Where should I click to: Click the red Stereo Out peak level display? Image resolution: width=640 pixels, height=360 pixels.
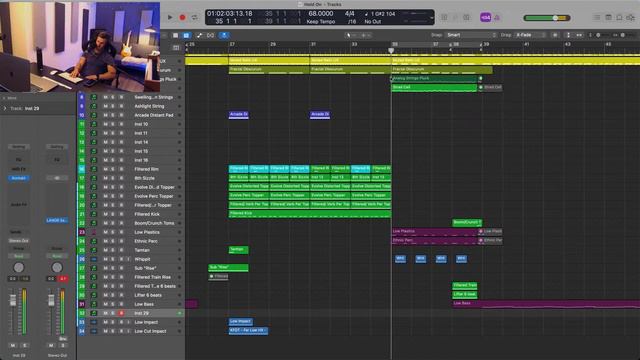63,279
